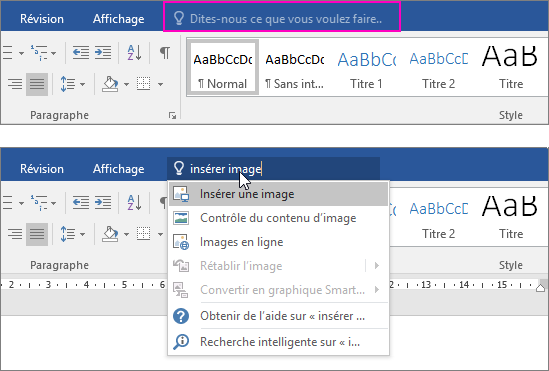Show paragraph marks with upper ribbon pilcrow
The image size is (549, 371).
165,53
